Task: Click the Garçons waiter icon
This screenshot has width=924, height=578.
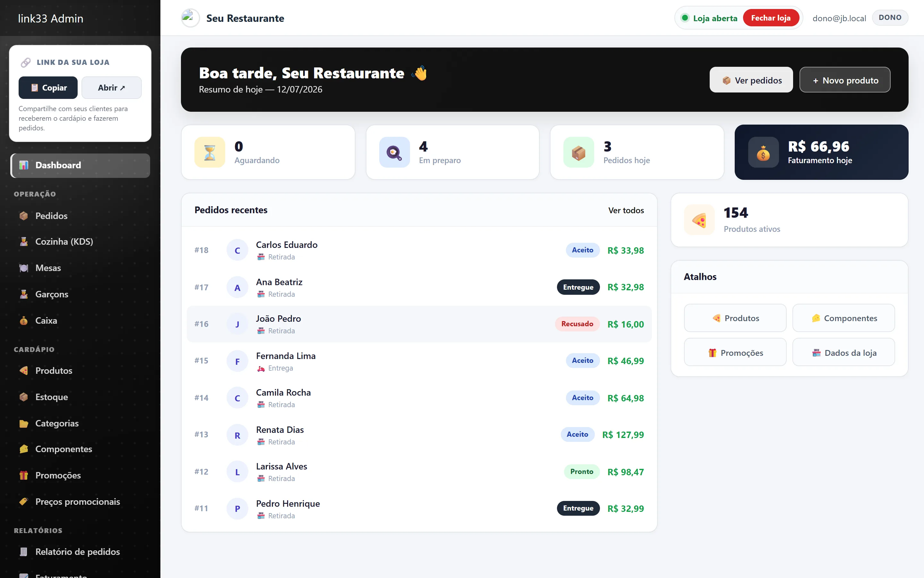Action: (24, 294)
